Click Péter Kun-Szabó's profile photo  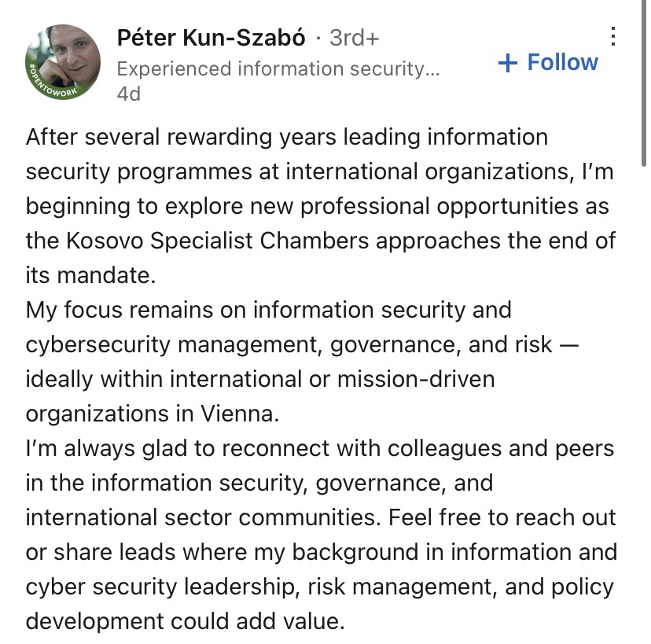64,60
